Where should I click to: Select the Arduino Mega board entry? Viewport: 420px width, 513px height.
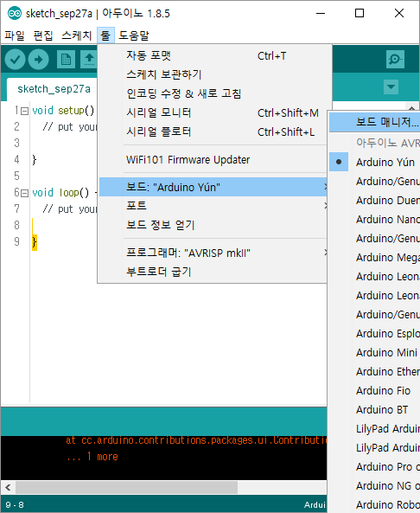point(374,258)
